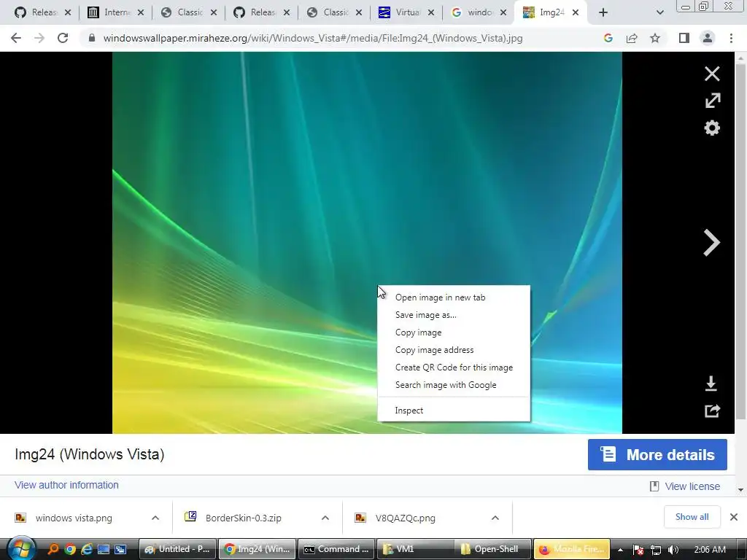Switch to Command Prompt taskbar button
Viewport: 747px width, 560px height.
(337, 549)
